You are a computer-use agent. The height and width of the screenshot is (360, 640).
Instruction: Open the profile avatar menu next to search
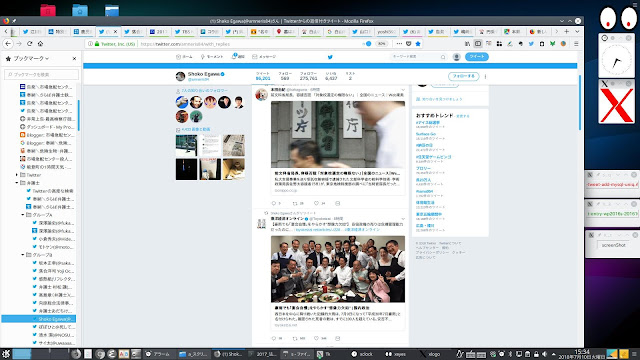pos(456,57)
